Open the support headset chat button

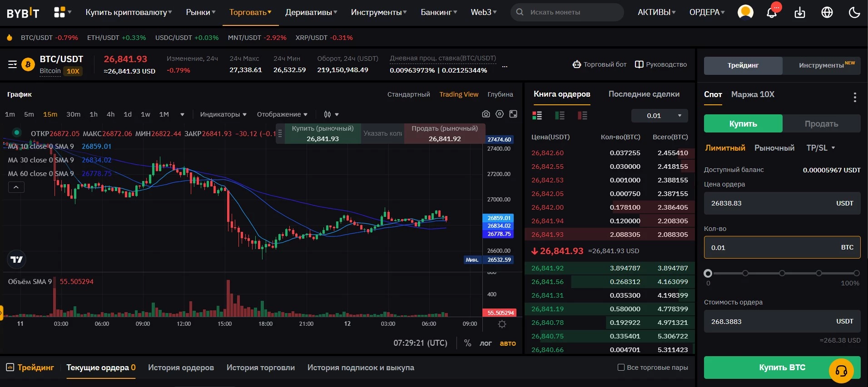point(841,371)
